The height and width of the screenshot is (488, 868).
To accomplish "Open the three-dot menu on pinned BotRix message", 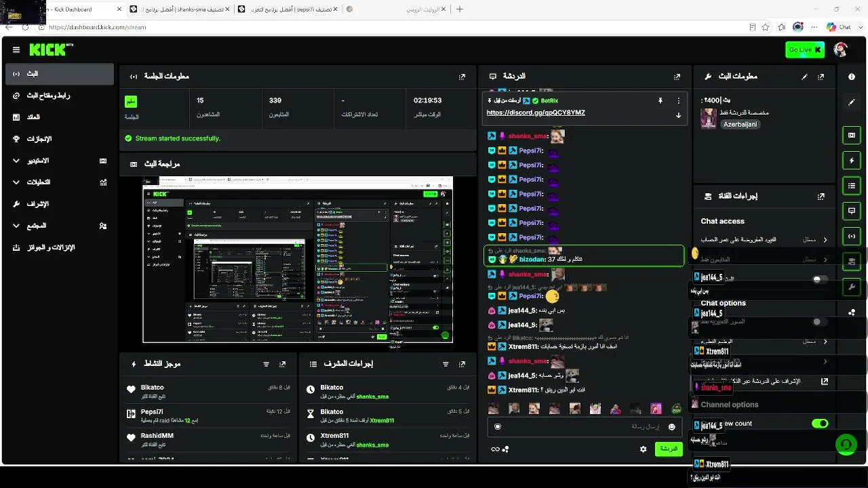I will pyautogui.click(x=678, y=100).
